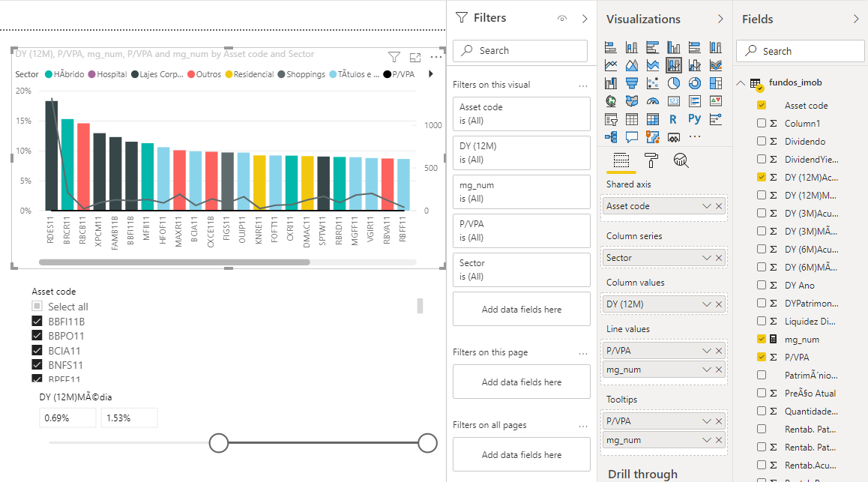The height and width of the screenshot is (482, 868).
Task: Check the Column1 field
Action: click(762, 124)
